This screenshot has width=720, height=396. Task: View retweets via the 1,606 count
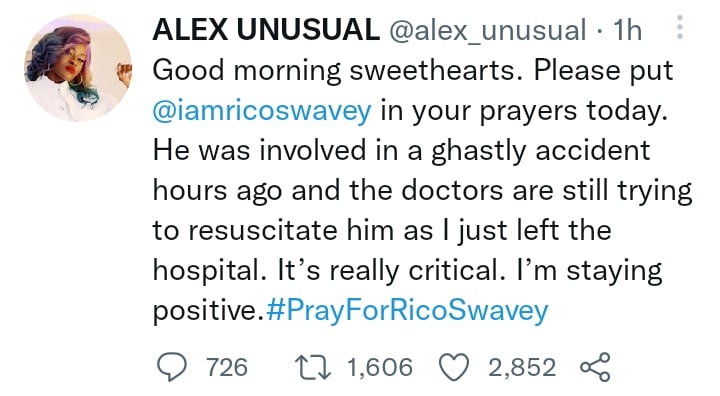click(380, 368)
